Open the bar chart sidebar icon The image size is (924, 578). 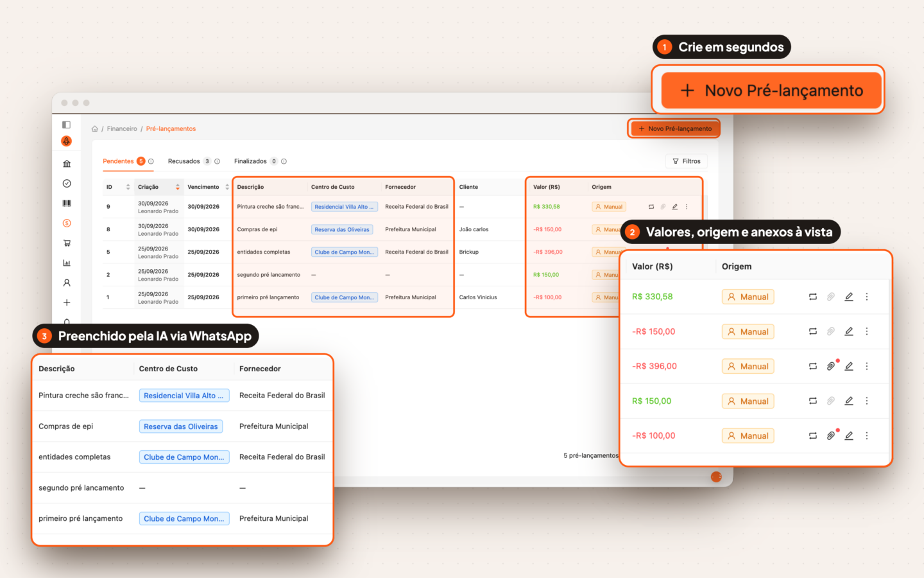click(67, 263)
